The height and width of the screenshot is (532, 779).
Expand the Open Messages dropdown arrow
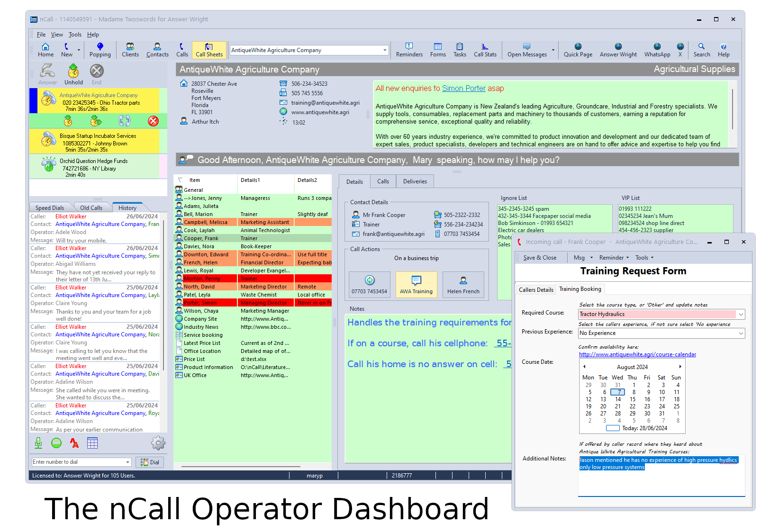(553, 50)
